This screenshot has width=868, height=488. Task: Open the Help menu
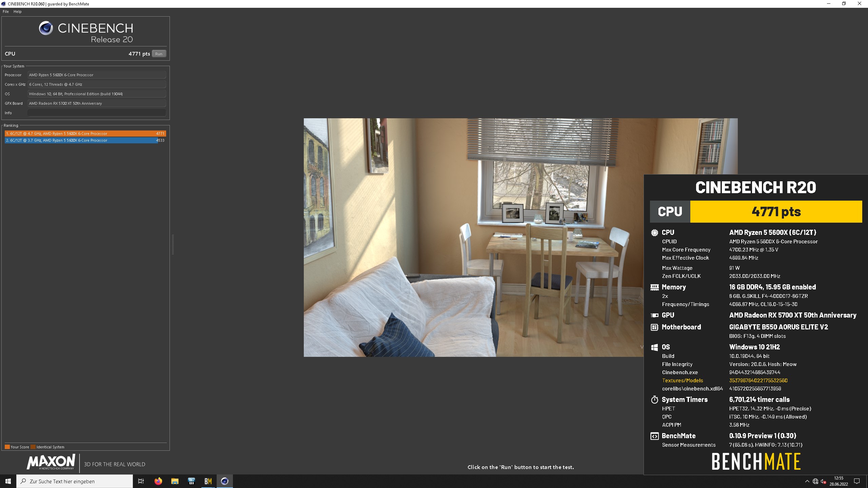pos(18,12)
